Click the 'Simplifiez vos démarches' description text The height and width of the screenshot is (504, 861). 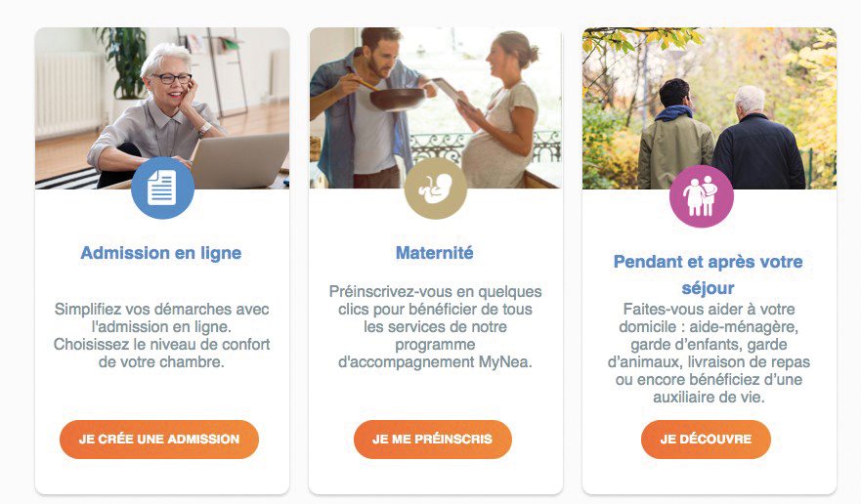point(161,335)
